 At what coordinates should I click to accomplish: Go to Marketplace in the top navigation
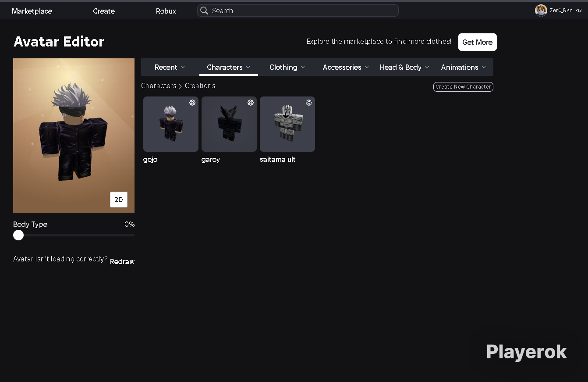point(32,11)
